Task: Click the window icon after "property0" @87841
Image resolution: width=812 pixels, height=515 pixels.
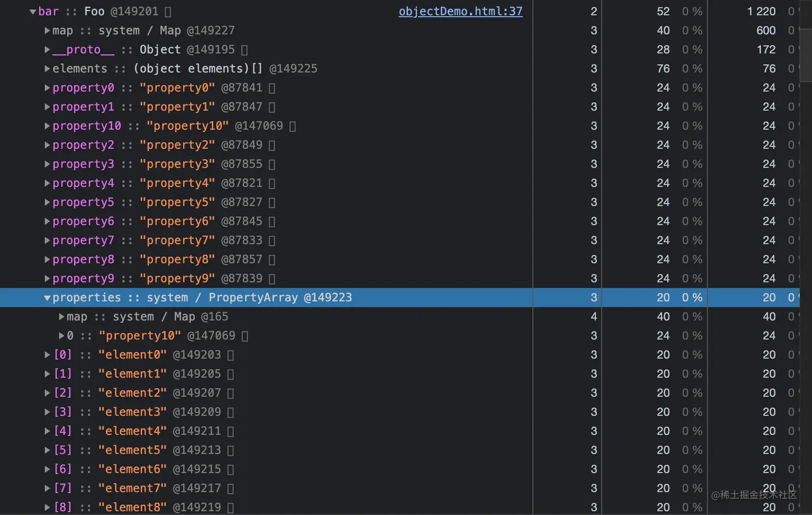Action: 272,88
